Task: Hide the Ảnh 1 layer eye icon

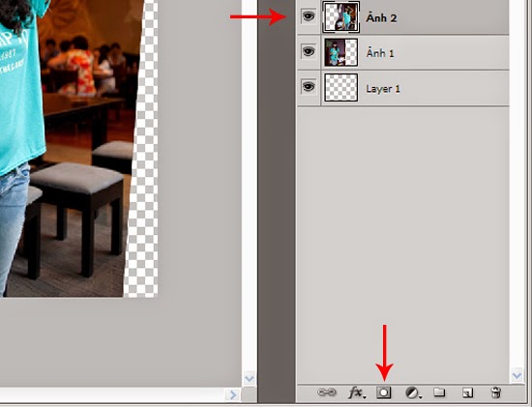Action: (309, 51)
